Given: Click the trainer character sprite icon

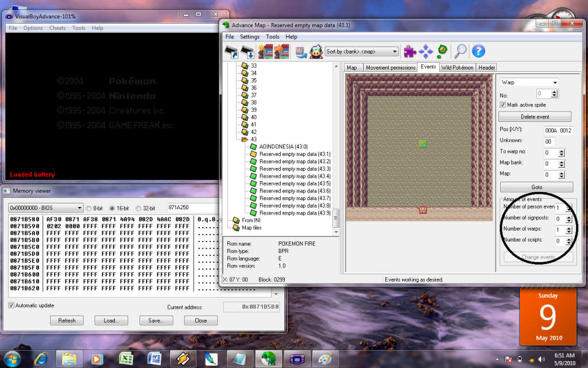Looking at the screenshot, I should tap(316, 51).
